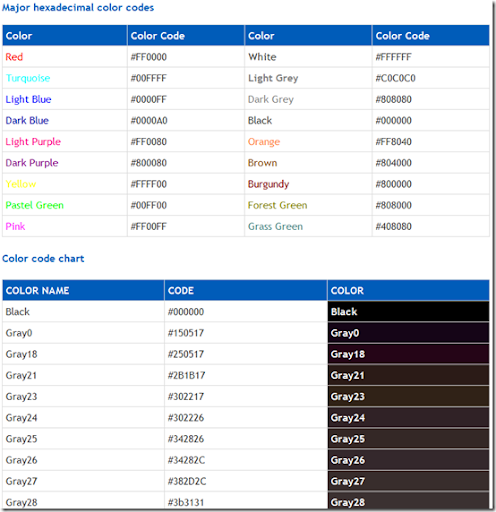Click the 'Major hexadecimal color codes' heading
496x512 pixels.
click(x=78, y=8)
